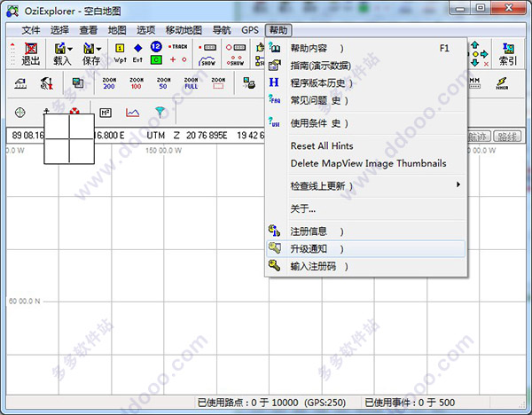Click the TRACK toolbar icon
This screenshot has width=532, height=415.
point(178,46)
